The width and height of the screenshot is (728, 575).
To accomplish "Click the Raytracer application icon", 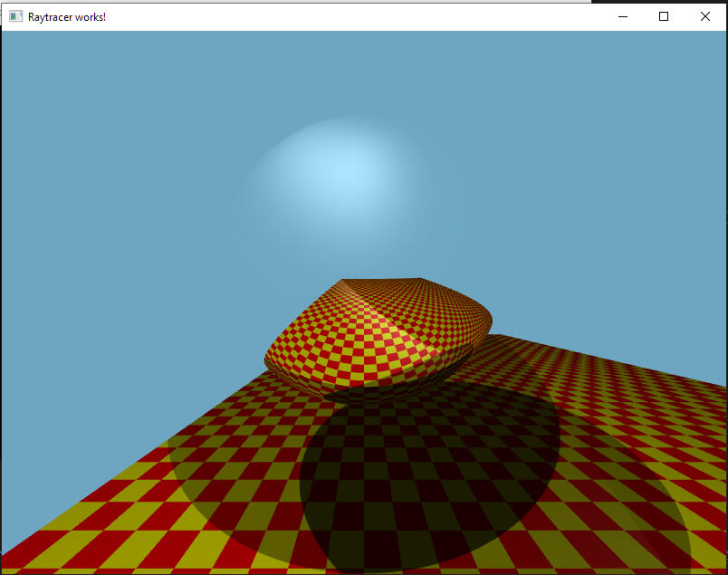I will pos(14,16).
